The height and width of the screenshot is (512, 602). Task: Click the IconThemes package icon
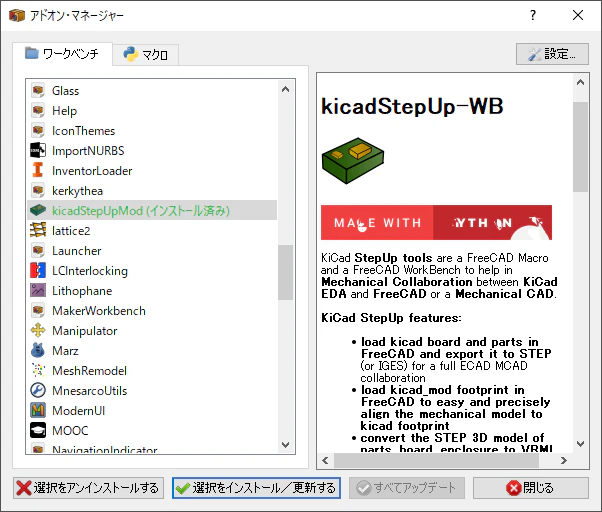pyautogui.click(x=38, y=130)
